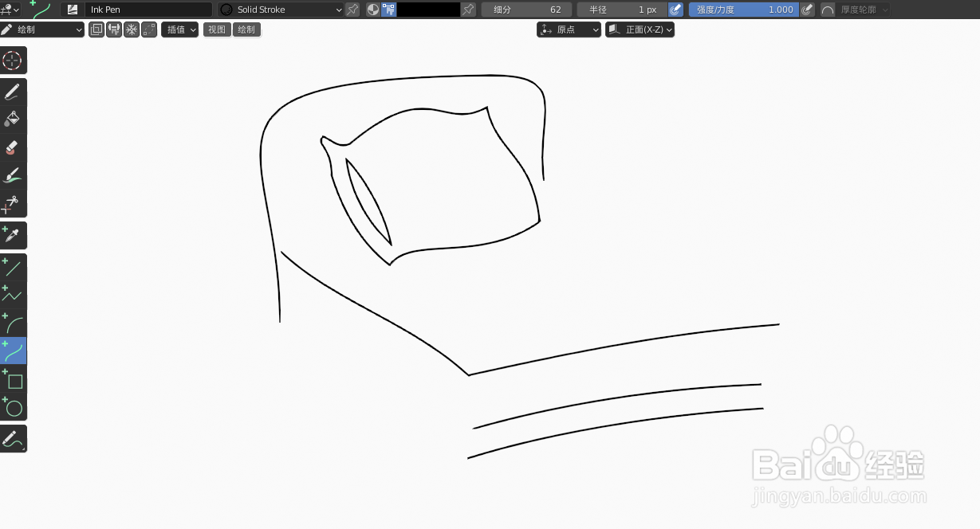Toggle weight data to new strokes icon
Image resolution: width=980 pixels, height=529 pixels.
[x=114, y=29]
